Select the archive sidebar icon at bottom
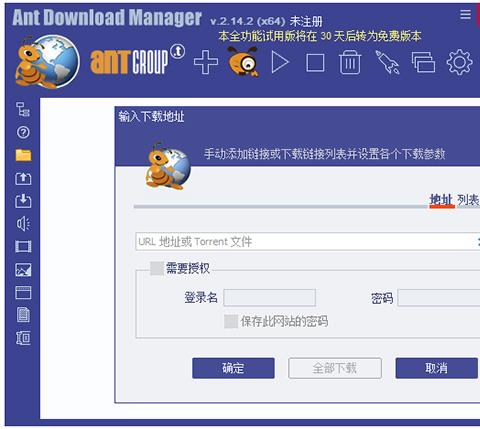The height and width of the screenshot is (429, 480). pos(23,338)
